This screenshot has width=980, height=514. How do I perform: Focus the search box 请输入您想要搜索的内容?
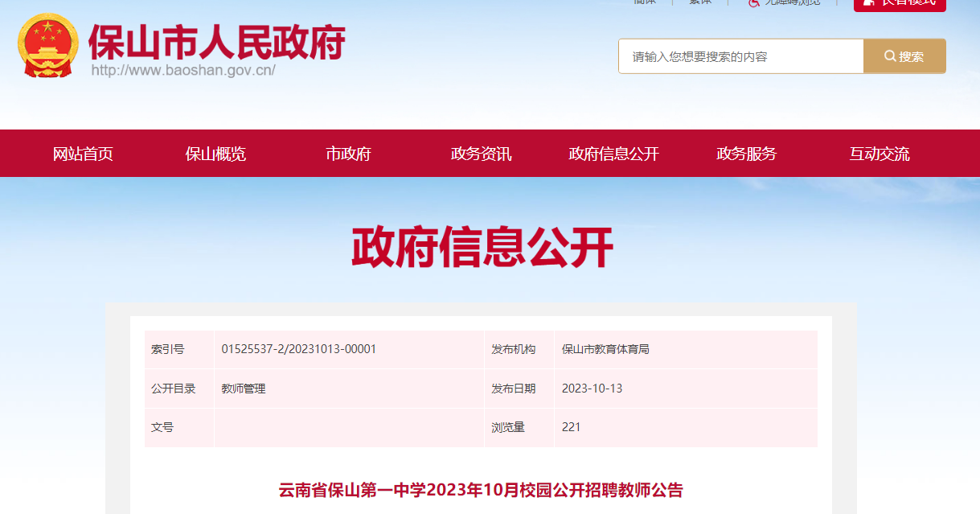coord(740,56)
